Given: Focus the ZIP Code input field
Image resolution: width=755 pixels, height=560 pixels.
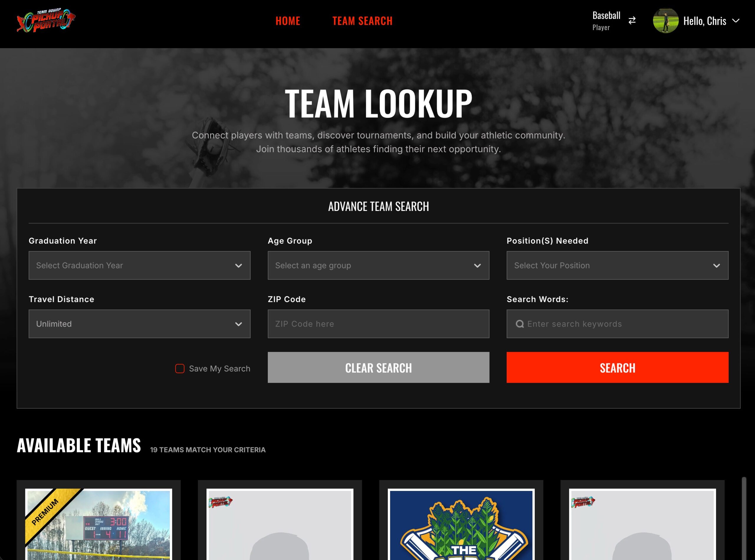Looking at the screenshot, I should pos(378,324).
